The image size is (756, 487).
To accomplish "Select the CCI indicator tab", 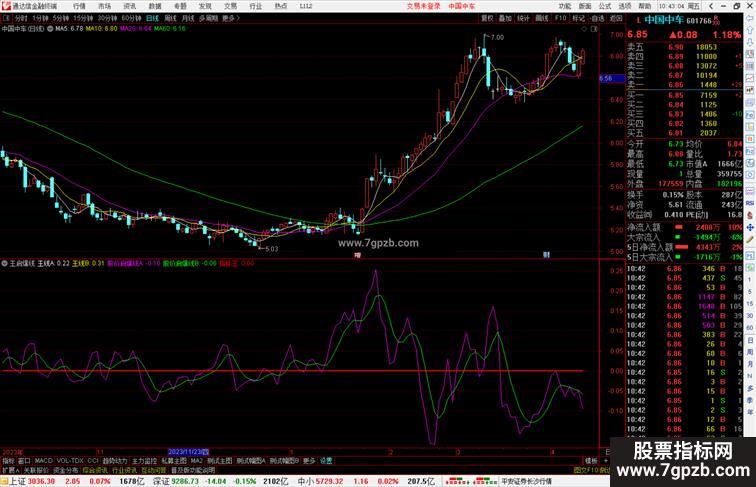I will click(x=93, y=461).
